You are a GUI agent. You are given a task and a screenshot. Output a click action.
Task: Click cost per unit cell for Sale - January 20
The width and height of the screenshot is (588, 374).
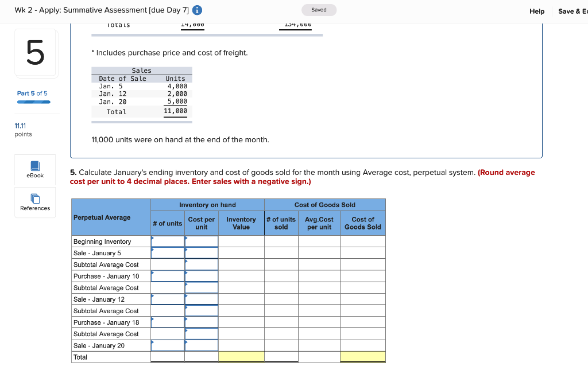[201, 345]
